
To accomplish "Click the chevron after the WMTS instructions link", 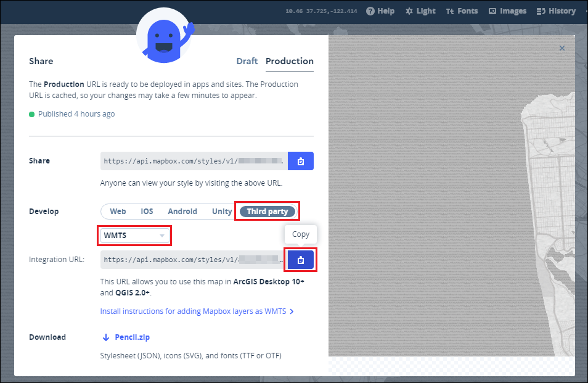I will (292, 311).
